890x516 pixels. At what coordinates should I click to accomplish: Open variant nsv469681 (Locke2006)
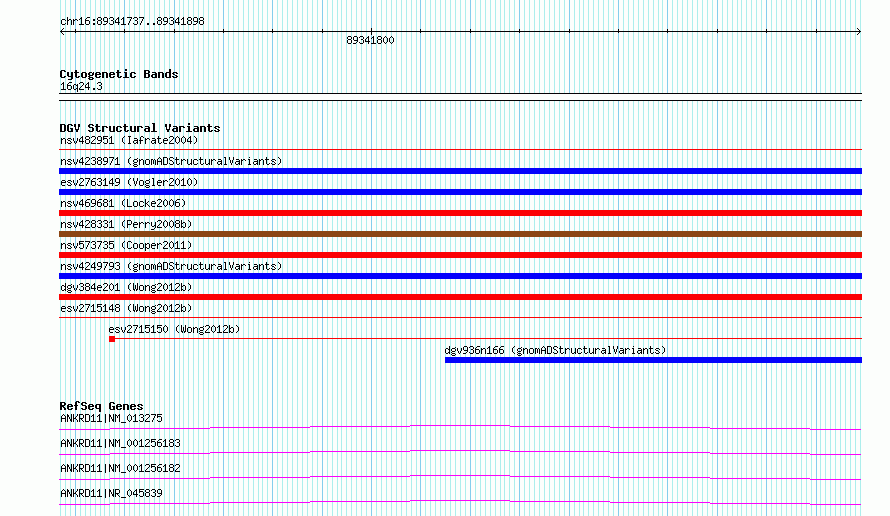coord(123,203)
